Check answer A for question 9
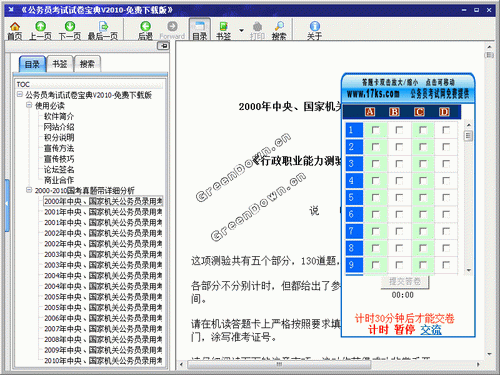This screenshot has height=375, width=500. tap(376, 265)
